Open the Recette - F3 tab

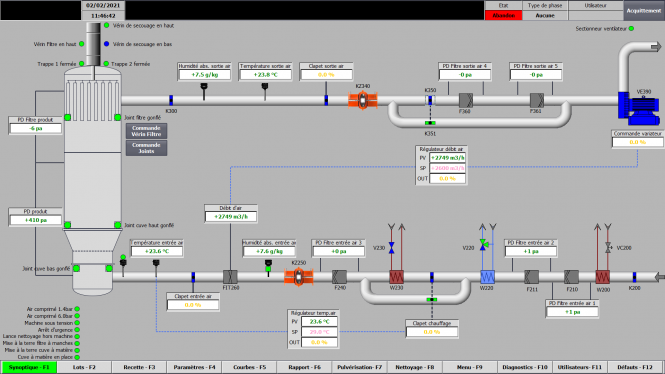point(139,367)
